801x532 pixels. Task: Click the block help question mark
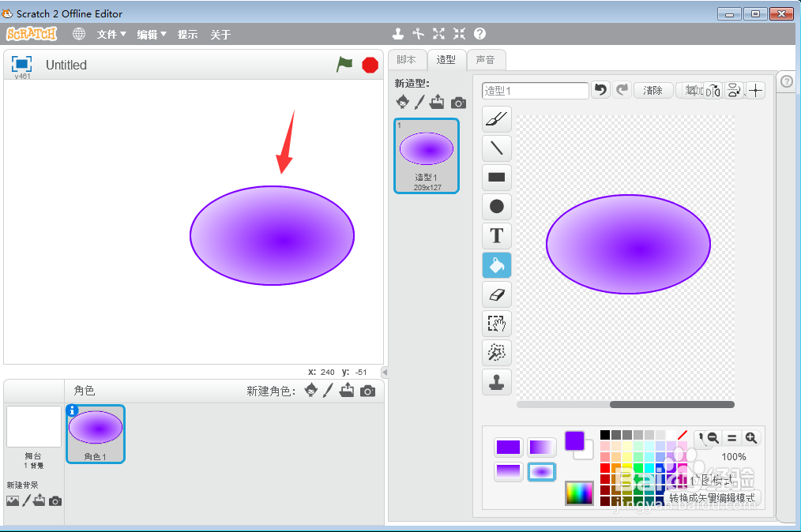[479, 34]
